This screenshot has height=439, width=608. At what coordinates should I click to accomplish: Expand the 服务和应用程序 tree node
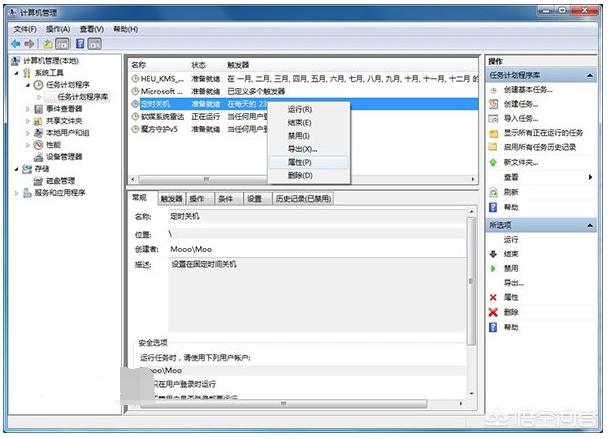coord(17,193)
